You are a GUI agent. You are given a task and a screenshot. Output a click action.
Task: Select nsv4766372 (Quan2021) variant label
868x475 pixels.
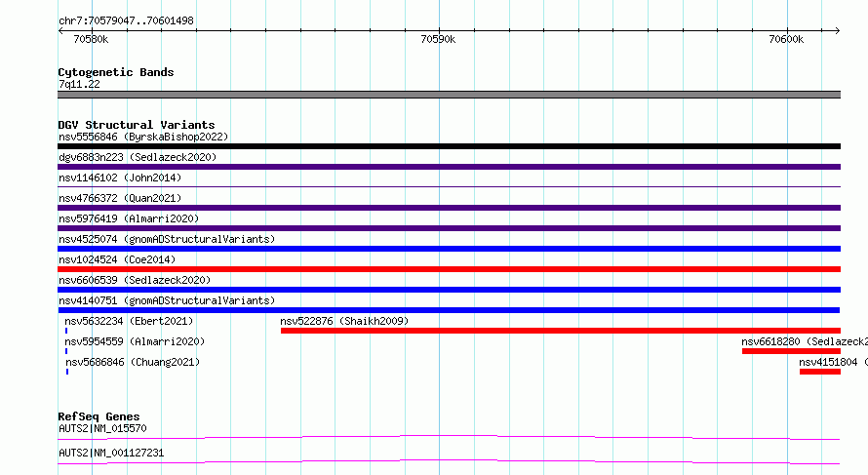[x=120, y=198]
